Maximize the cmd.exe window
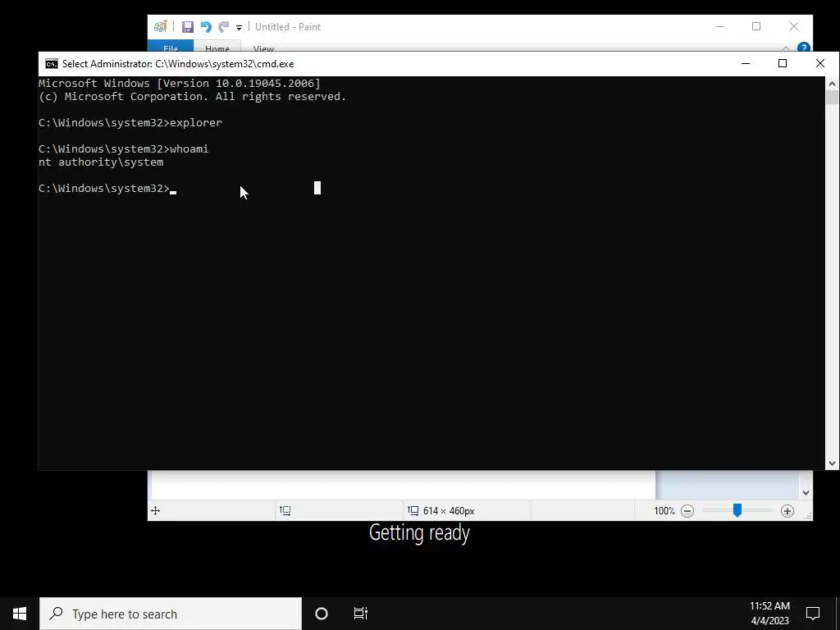The width and height of the screenshot is (840, 630). pyautogui.click(x=782, y=64)
